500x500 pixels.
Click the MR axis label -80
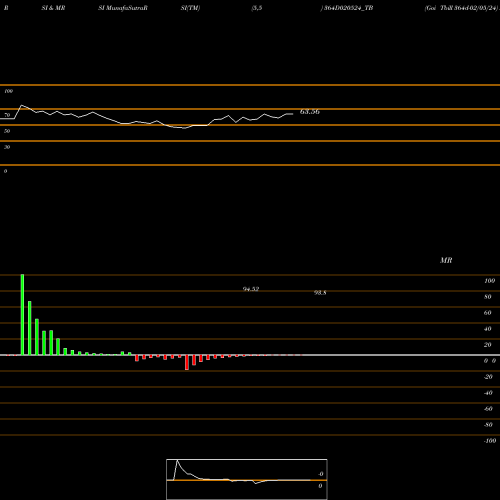tap(488, 425)
